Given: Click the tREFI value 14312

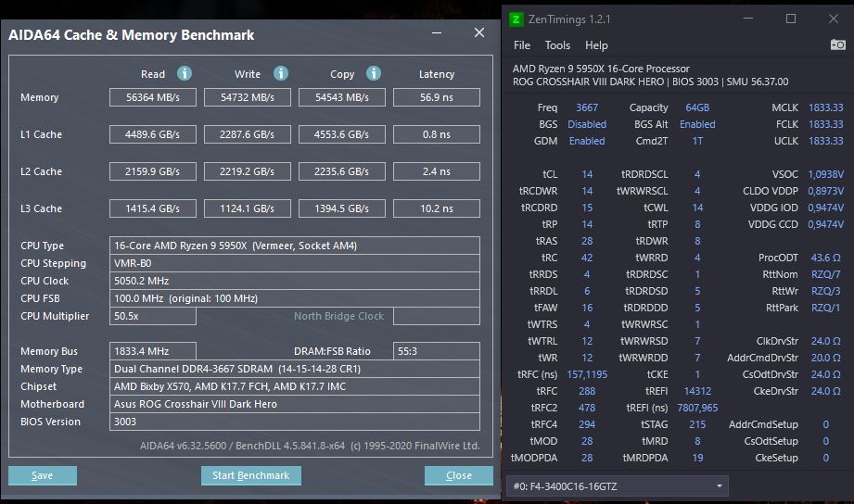Looking at the screenshot, I should 697,391.
